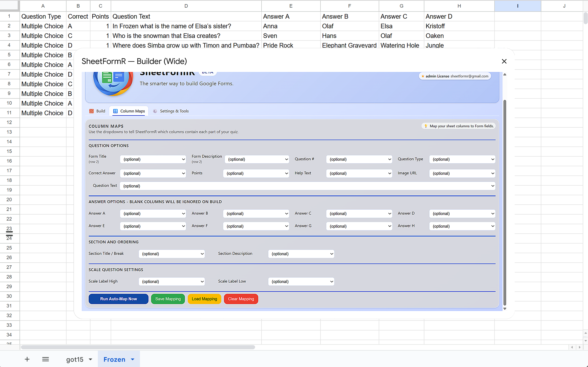
Task: Click the Settings & Tools gear icon
Action: pyautogui.click(x=155, y=111)
